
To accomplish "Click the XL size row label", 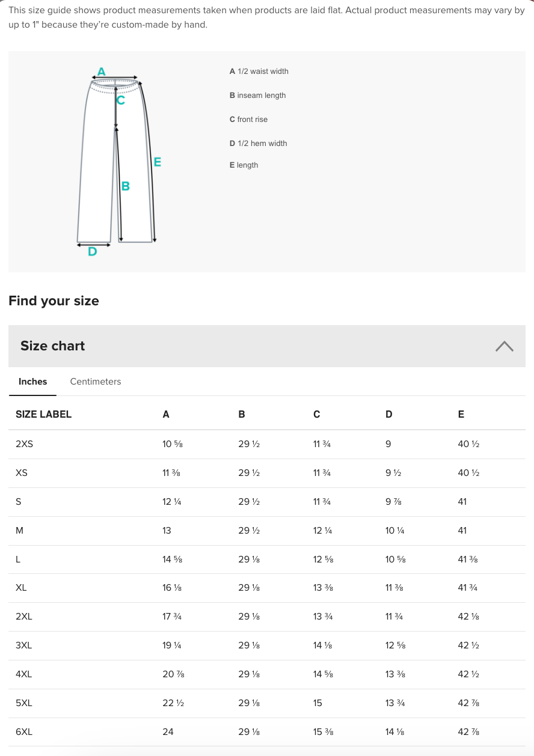I will 21,588.
